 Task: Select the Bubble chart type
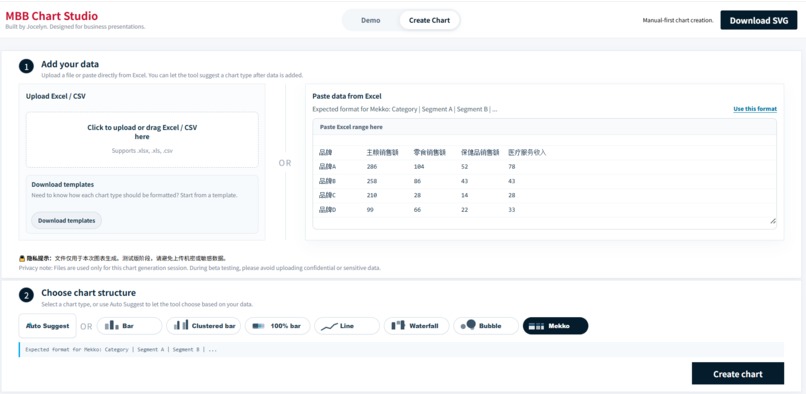point(486,326)
